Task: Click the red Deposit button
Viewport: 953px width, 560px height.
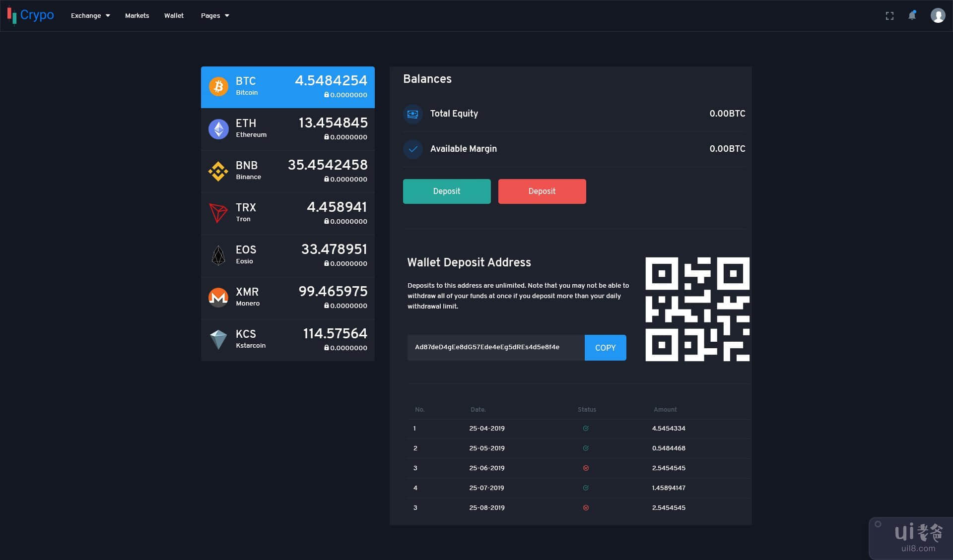Action: pos(542,191)
